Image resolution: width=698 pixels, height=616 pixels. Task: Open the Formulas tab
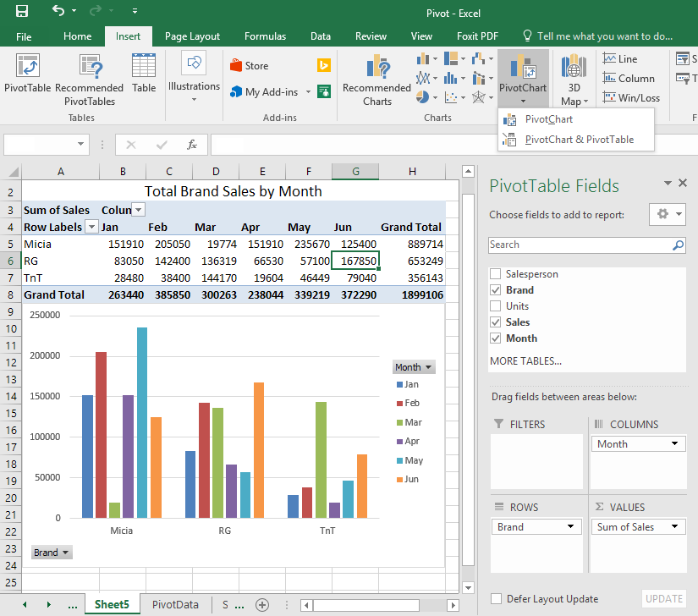(265, 36)
